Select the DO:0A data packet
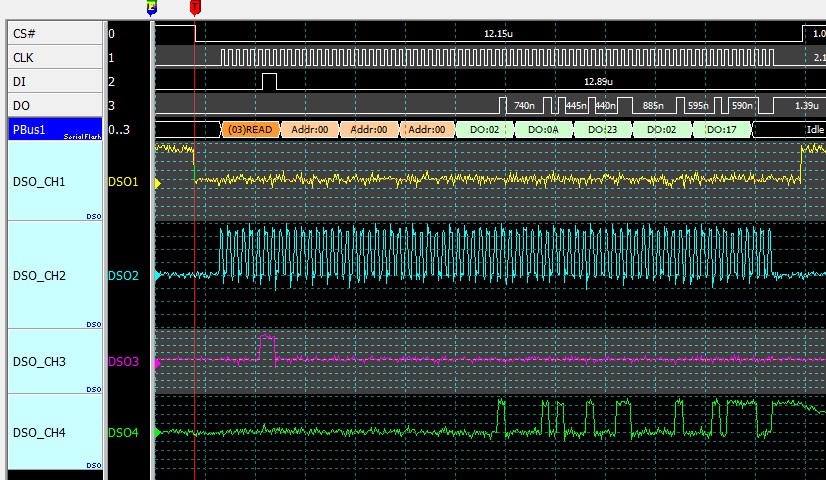 click(543, 130)
